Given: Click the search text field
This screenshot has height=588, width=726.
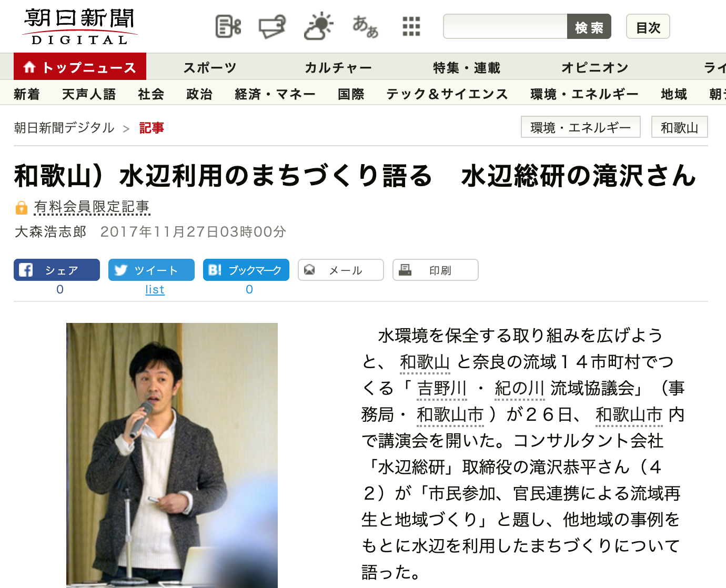Looking at the screenshot, I should pos(505,26).
